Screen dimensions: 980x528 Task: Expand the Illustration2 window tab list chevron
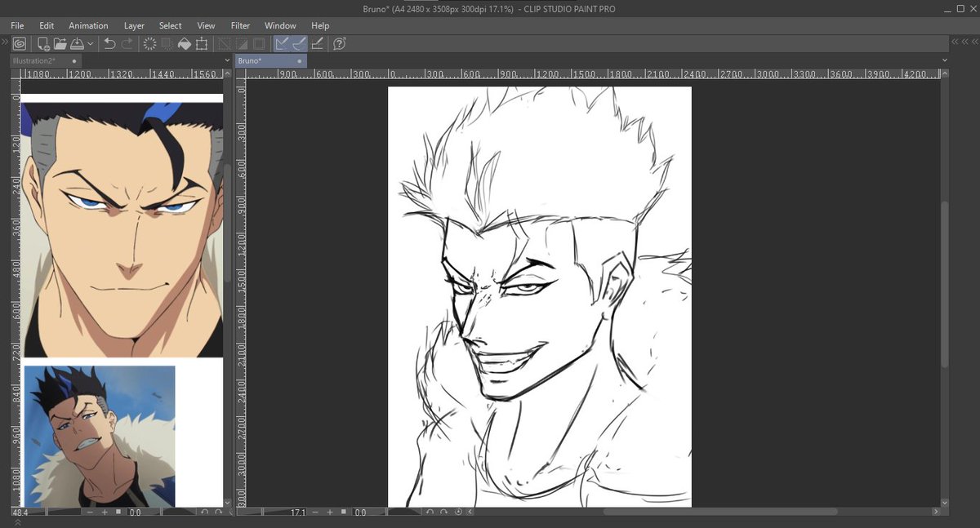[227, 60]
